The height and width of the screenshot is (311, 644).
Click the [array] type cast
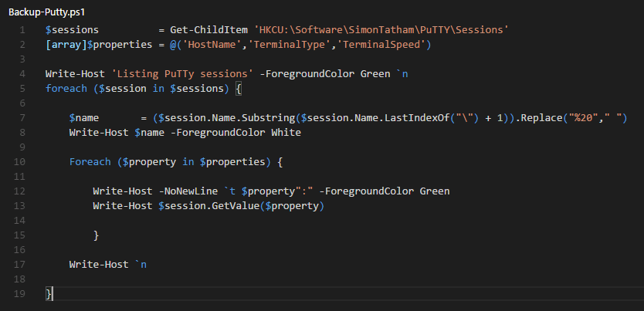[66, 45]
